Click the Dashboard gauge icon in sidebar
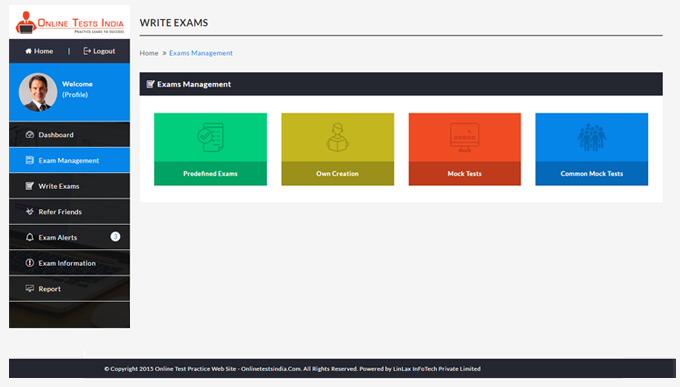Viewport: 680px width, 387px height. pos(29,134)
